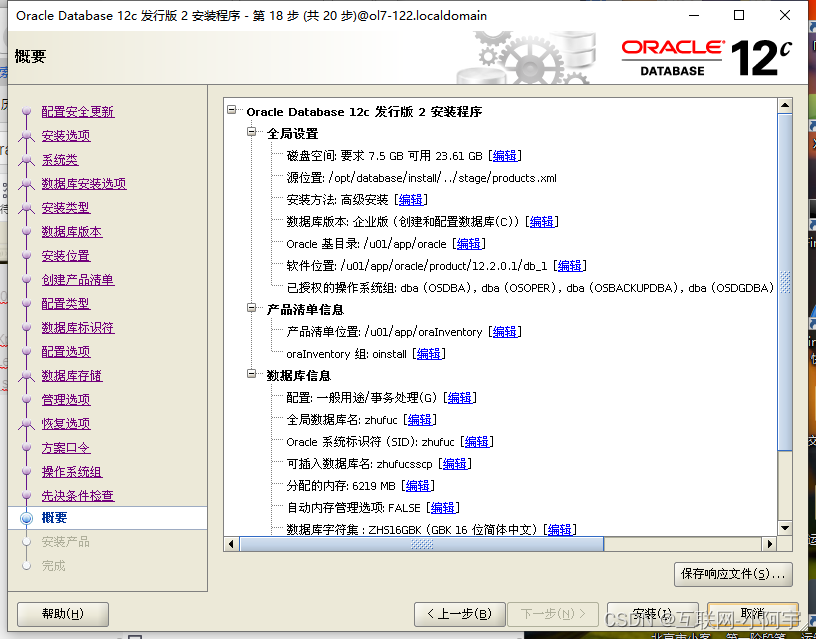816x639 pixels.
Task: Edit the 全局数据库名 zhufuc
Action: (x=419, y=419)
